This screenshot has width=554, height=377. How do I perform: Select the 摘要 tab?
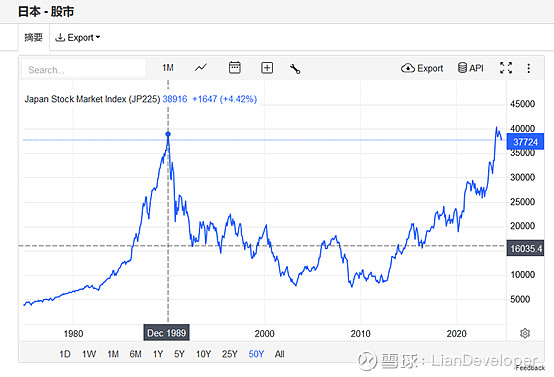click(x=34, y=37)
